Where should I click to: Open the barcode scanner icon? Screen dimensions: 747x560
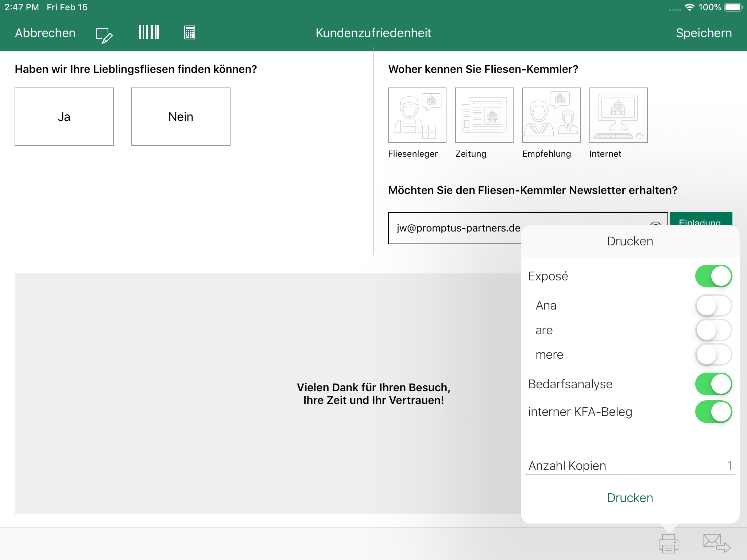tap(149, 32)
